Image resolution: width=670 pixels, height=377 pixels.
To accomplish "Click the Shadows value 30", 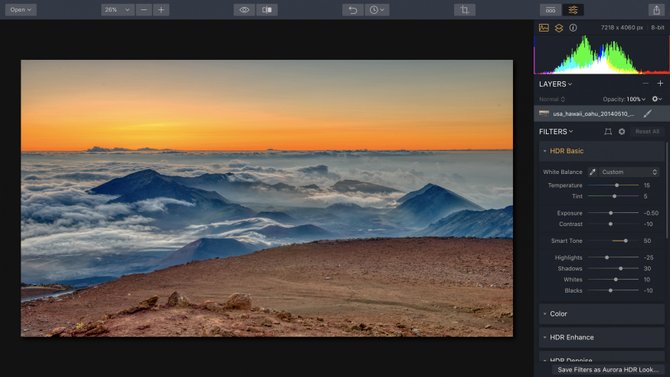I will coord(647,268).
